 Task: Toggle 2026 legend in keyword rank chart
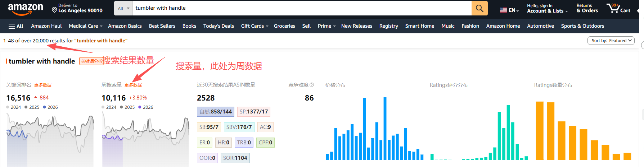50,107
